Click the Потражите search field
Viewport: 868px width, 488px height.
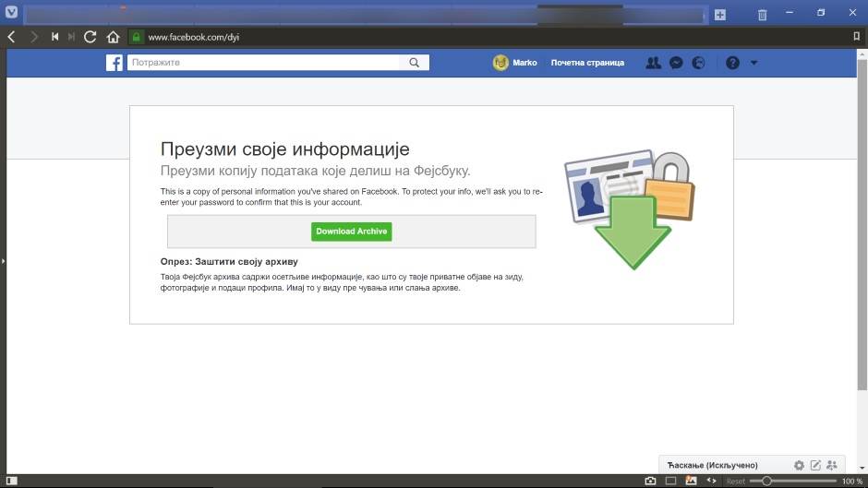tap(263, 63)
